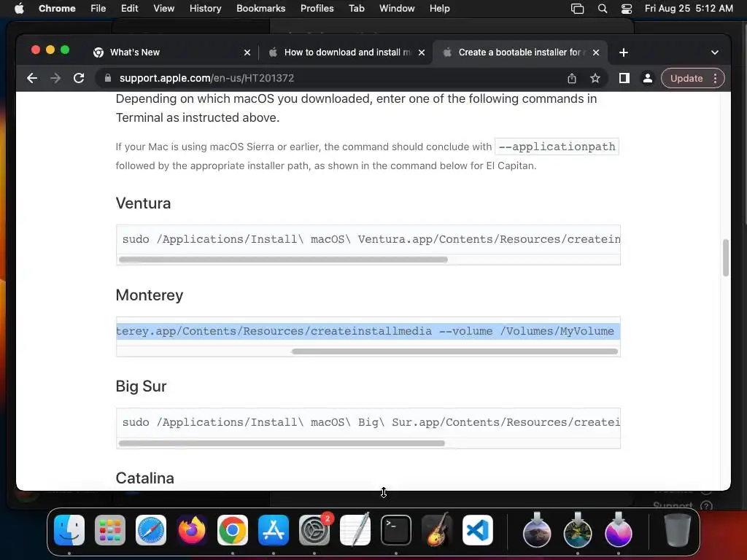The image size is (747, 560).
Task: Open Stage Manager icon in menu bar
Action: pyautogui.click(x=578, y=8)
